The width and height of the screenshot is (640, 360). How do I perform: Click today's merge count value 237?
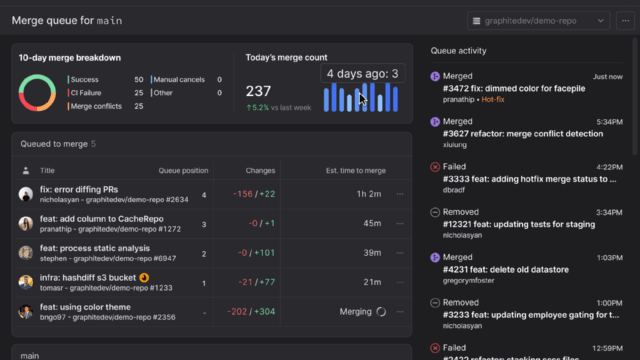coord(258,91)
